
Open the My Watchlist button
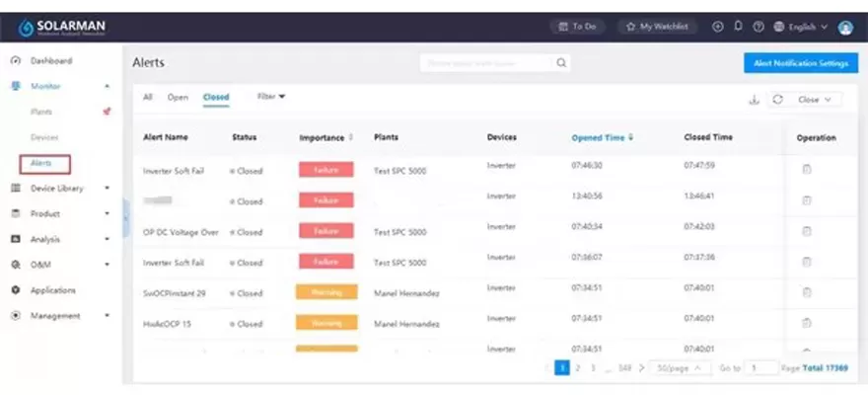coord(658,27)
